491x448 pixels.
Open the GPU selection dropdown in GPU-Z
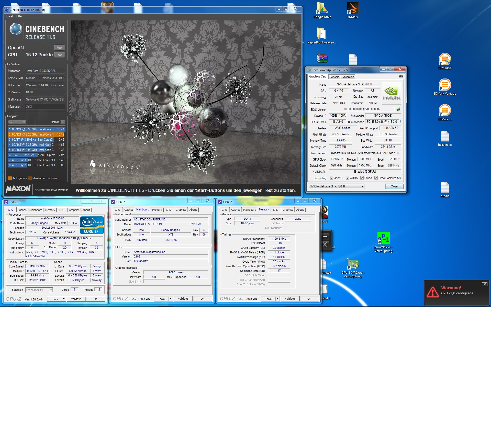(336, 186)
